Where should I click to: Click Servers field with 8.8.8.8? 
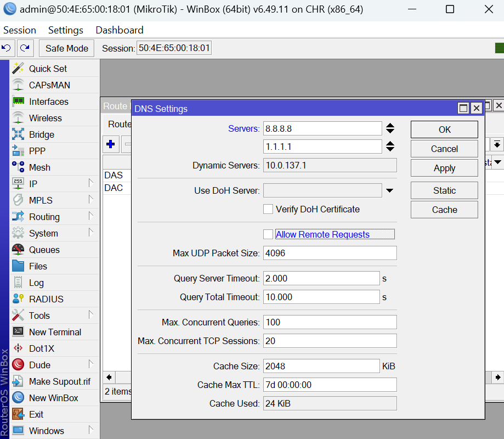322,128
